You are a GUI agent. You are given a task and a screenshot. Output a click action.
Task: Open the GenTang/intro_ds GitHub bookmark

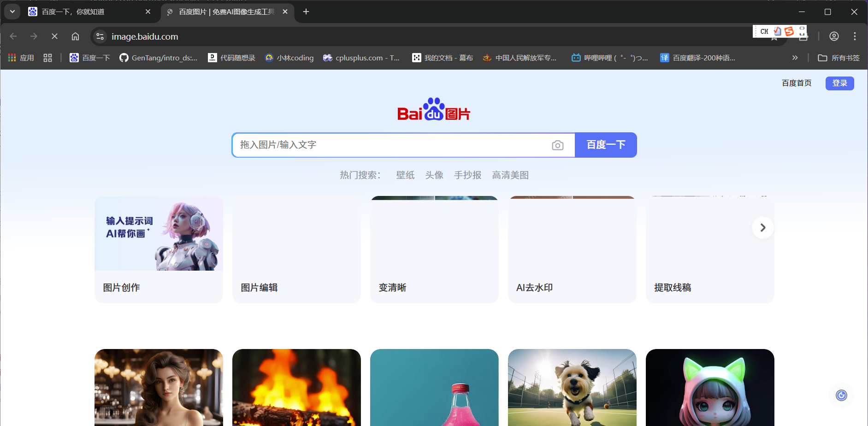(159, 58)
